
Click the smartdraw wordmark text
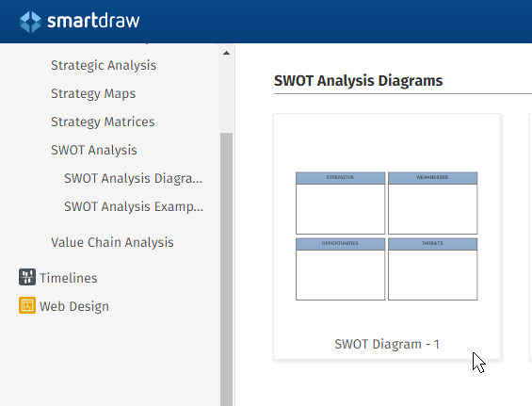tap(93, 21)
